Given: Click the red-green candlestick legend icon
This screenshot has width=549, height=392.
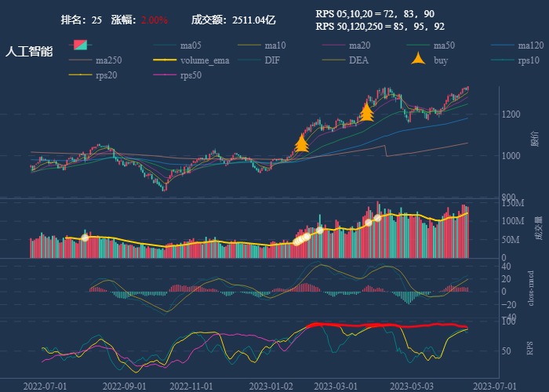Looking at the screenshot, I should (80, 45).
